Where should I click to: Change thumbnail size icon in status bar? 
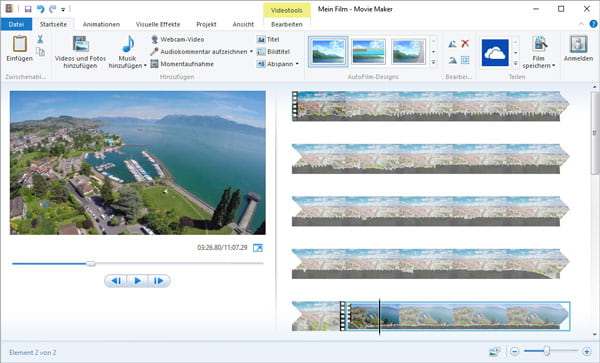(x=495, y=351)
